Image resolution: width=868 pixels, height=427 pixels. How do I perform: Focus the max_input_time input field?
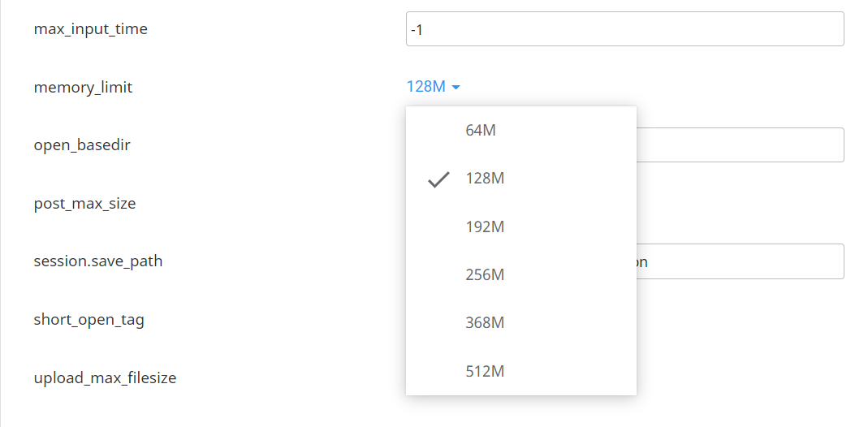click(624, 29)
